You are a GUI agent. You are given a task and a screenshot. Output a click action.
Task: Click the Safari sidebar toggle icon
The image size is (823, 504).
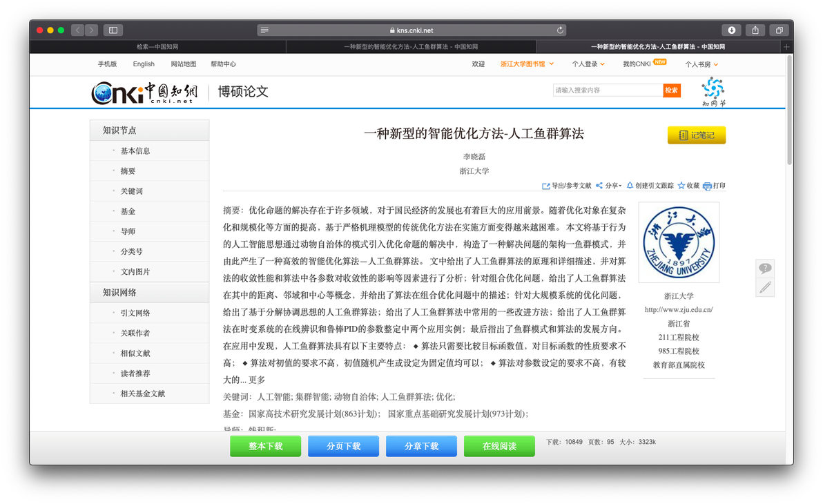coord(113,30)
